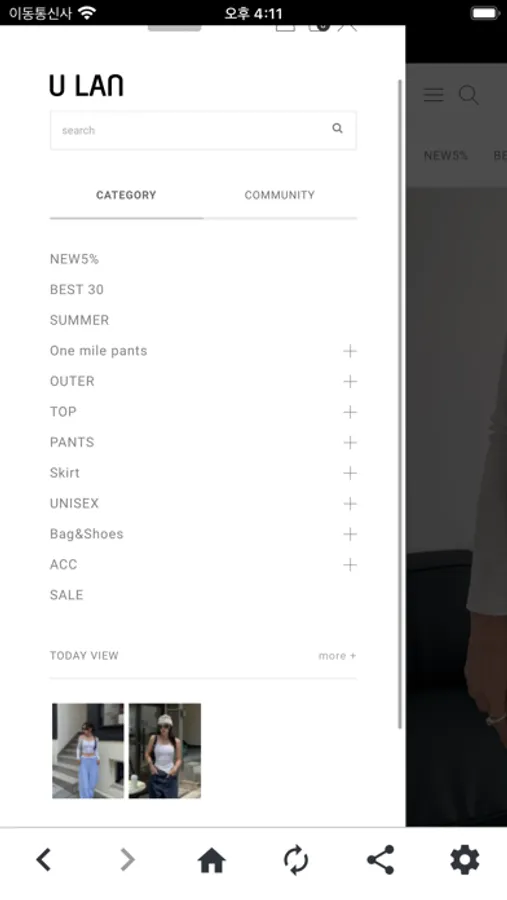Viewport: 507px width, 900px height.
Task: Tap the home icon in bottom toolbar
Action: (211, 860)
